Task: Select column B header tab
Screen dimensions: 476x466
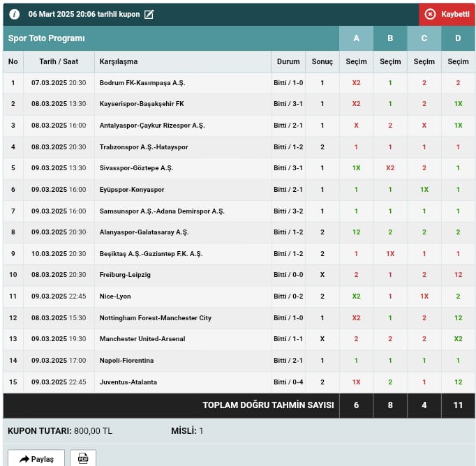Action: click(390, 38)
